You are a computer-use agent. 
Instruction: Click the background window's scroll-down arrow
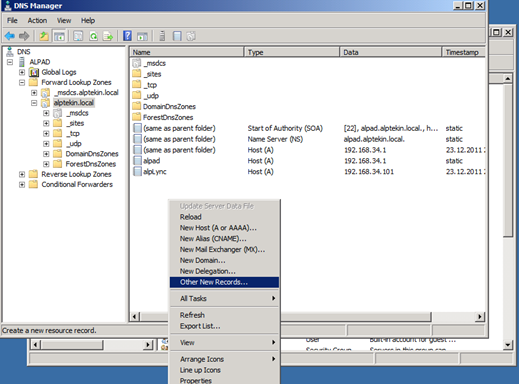pos(507,344)
